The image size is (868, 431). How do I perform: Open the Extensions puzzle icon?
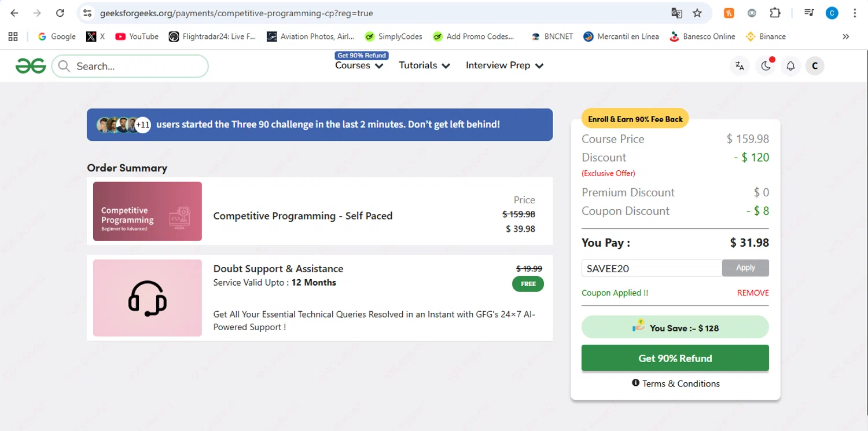coord(775,13)
